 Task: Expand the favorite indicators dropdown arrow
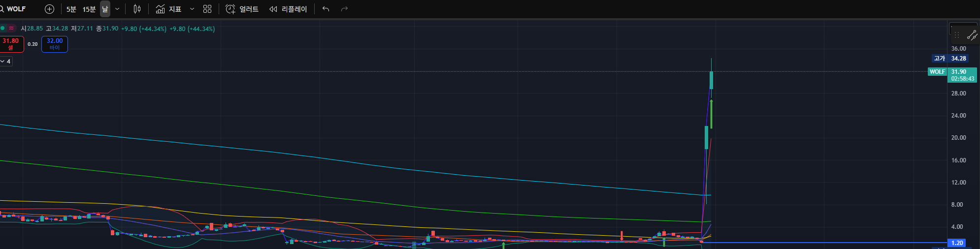tap(192, 9)
